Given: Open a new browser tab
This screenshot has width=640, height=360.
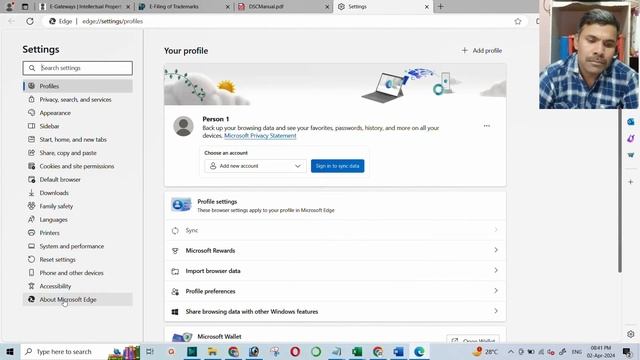Looking at the screenshot, I should tap(440, 7).
